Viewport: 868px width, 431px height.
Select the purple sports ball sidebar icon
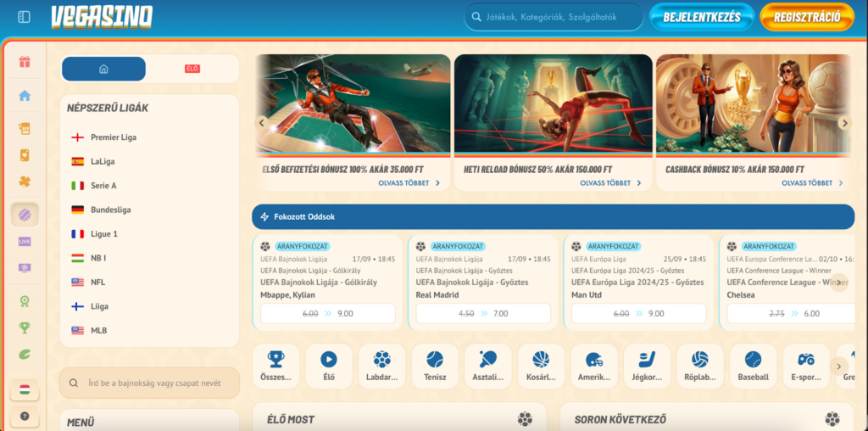click(25, 215)
